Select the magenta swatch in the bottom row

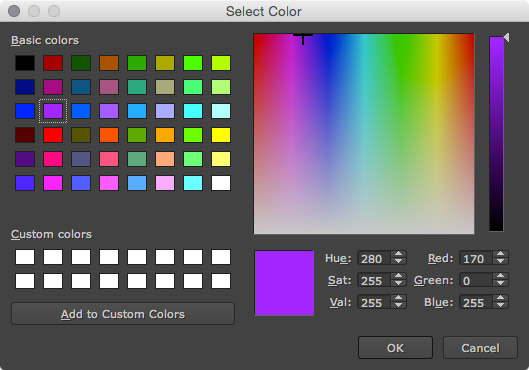[x=53, y=183]
